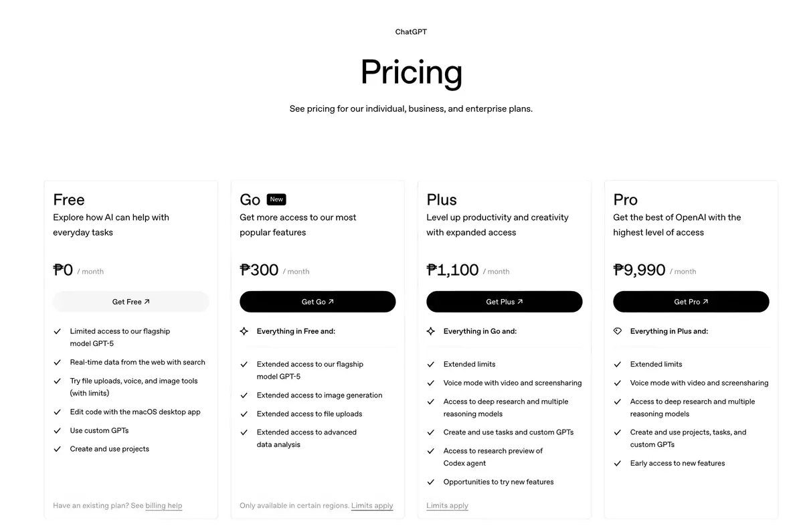Click the checkmark beside "Voice mode with video and screensharing"
Viewport: 803px width, 532px height.
click(x=430, y=383)
